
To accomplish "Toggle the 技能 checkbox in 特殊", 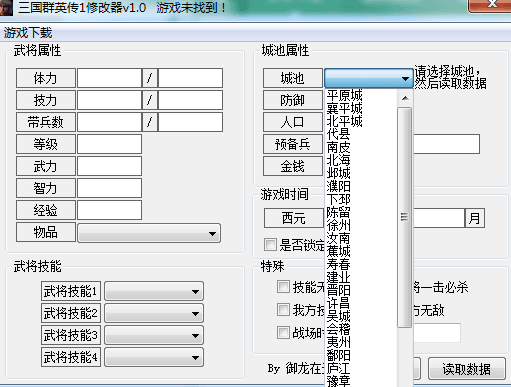I will click(283, 287).
